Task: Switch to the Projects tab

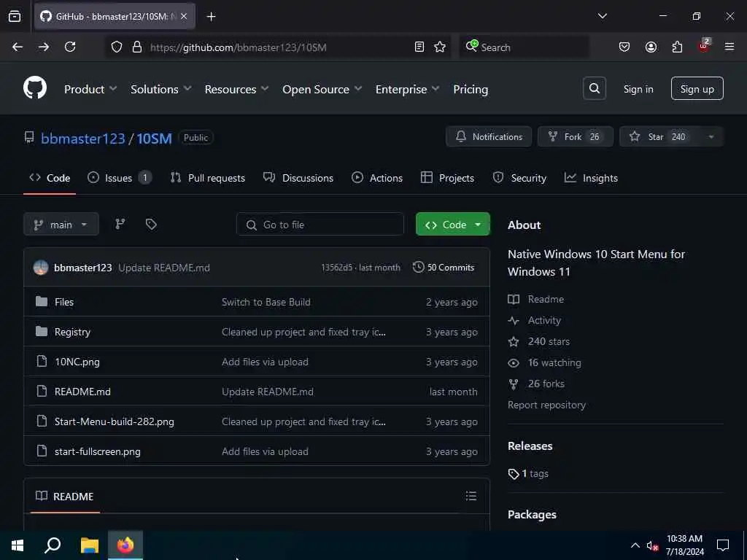Action: pyautogui.click(x=447, y=178)
